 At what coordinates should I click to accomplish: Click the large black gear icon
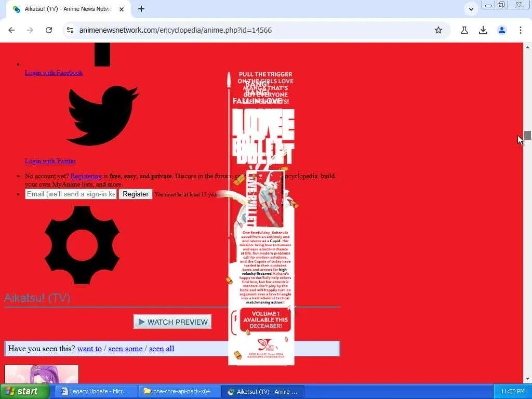82,245
